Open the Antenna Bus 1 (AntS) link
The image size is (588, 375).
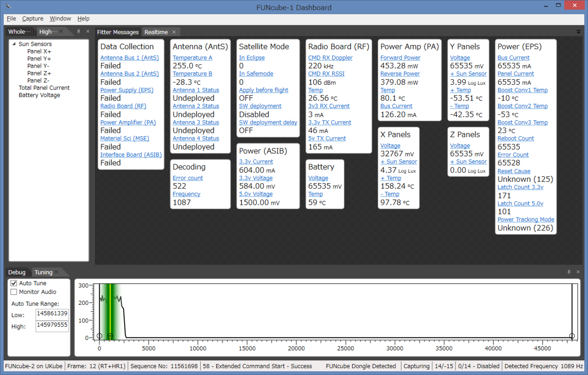130,58
